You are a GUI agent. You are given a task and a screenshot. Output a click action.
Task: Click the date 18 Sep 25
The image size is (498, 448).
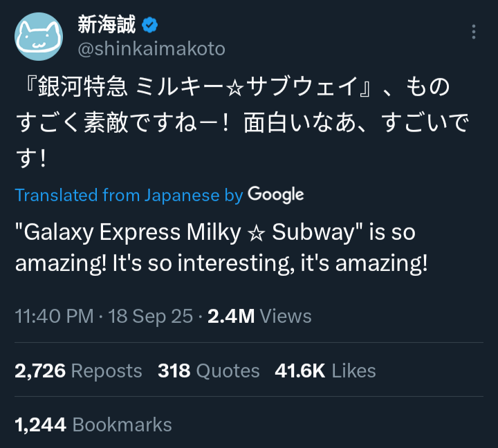coord(149,317)
